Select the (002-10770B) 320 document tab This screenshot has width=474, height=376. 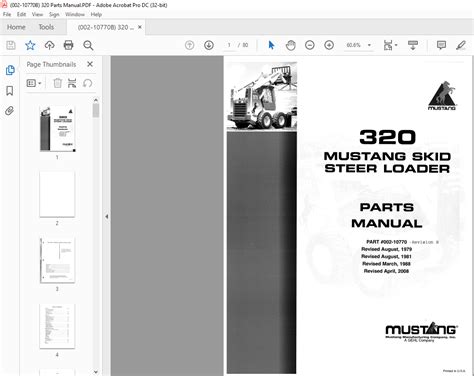(x=106, y=27)
